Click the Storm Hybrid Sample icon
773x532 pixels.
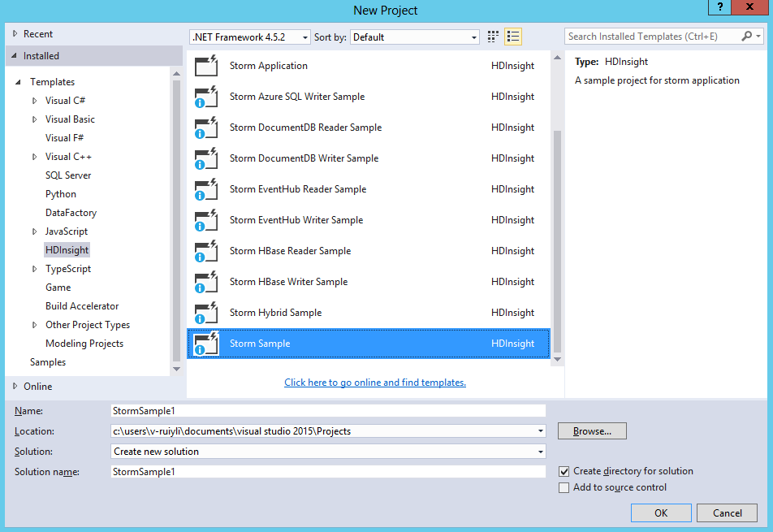(x=206, y=313)
